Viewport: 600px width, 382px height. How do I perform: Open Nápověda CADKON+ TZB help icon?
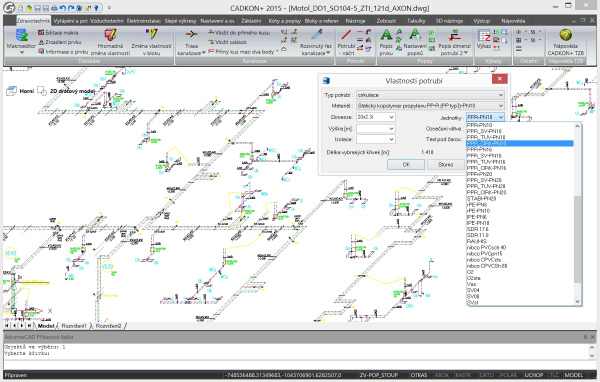[x=566, y=35]
